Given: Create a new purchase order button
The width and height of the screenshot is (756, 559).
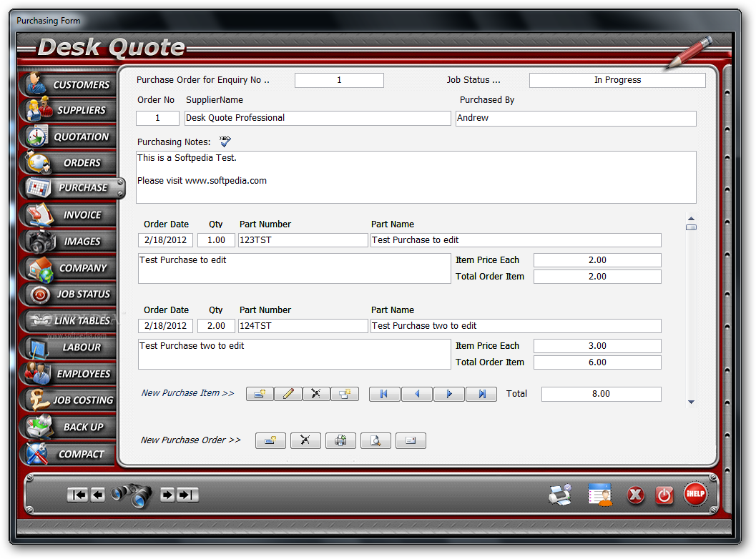Looking at the screenshot, I should [270, 440].
